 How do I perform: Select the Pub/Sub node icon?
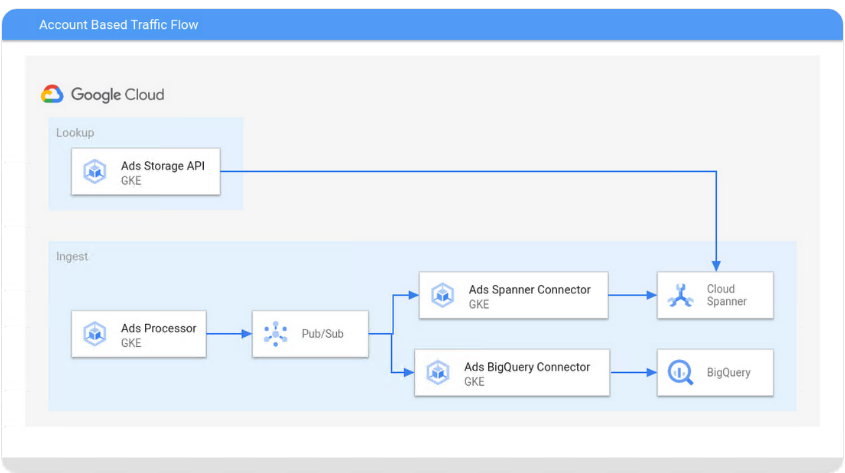coord(276,334)
